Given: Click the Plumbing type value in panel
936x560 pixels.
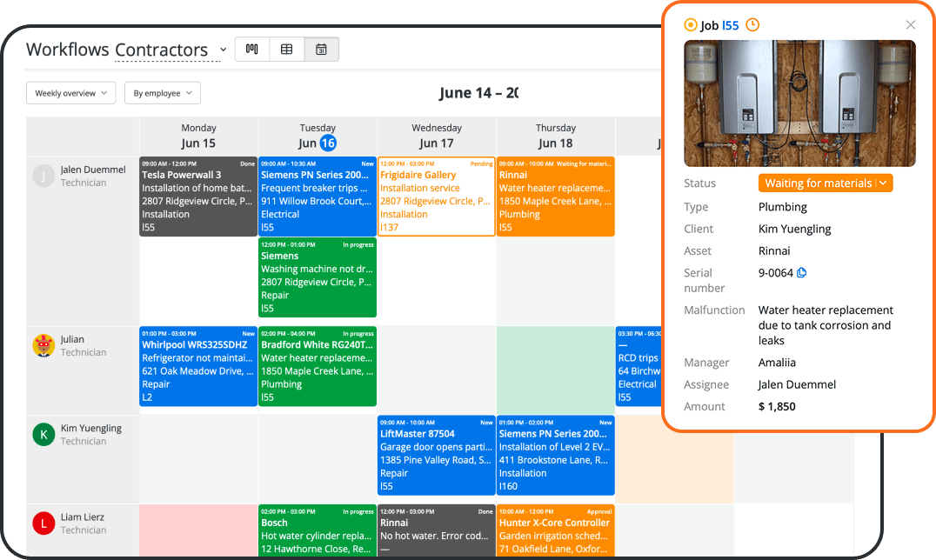Looking at the screenshot, I should coord(783,207).
